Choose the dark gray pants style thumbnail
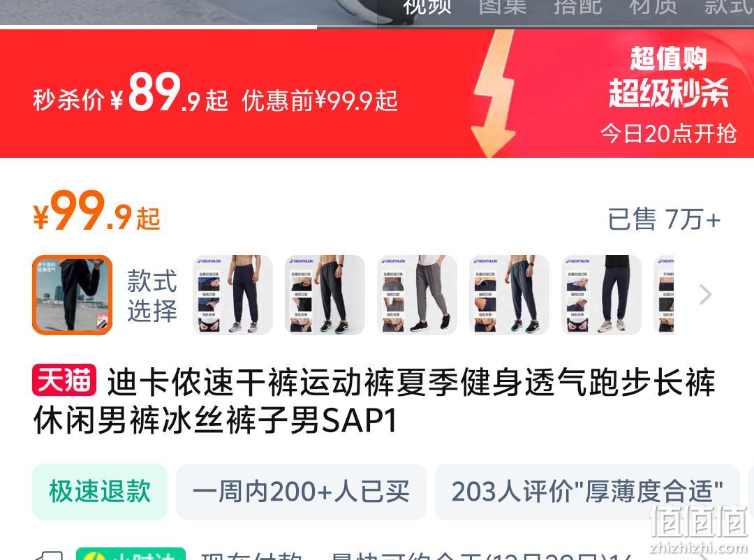This screenshot has height=560, width=754. [x=325, y=295]
